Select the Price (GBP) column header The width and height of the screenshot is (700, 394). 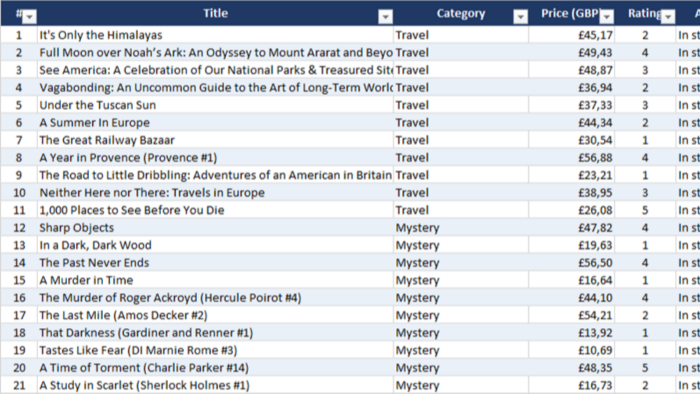571,13
